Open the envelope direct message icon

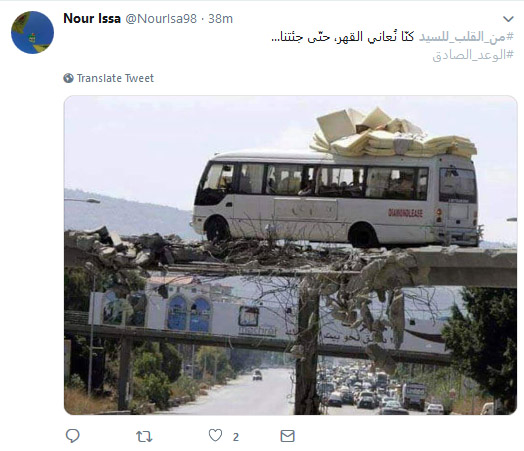click(x=287, y=436)
